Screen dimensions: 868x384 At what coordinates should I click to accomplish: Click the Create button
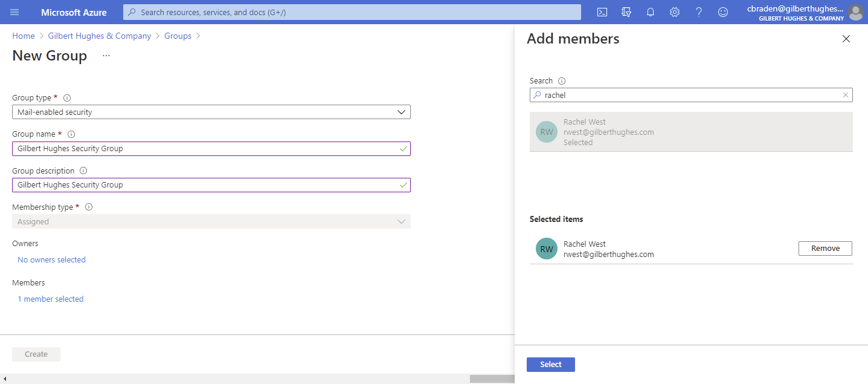coord(36,354)
